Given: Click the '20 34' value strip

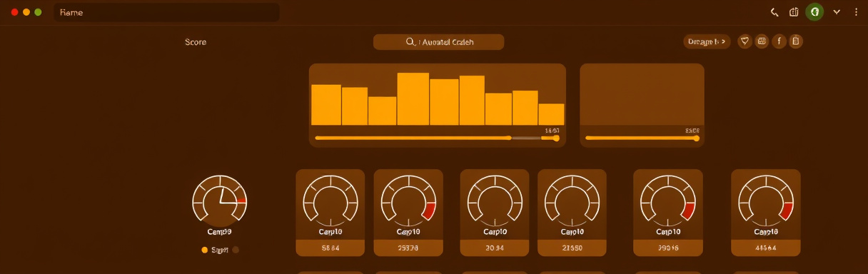Looking at the screenshot, I should [x=494, y=248].
